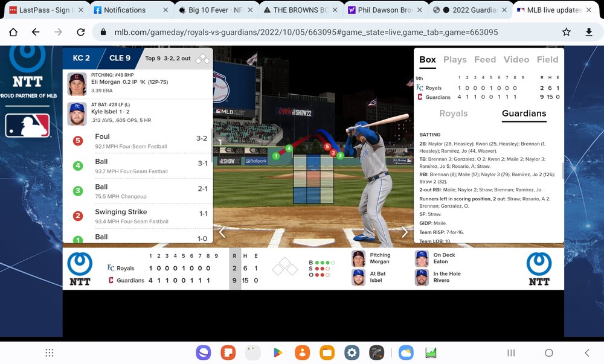Click the NTT logo left of the linescore
This screenshot has height=364, width=604.
pos(80,269)
